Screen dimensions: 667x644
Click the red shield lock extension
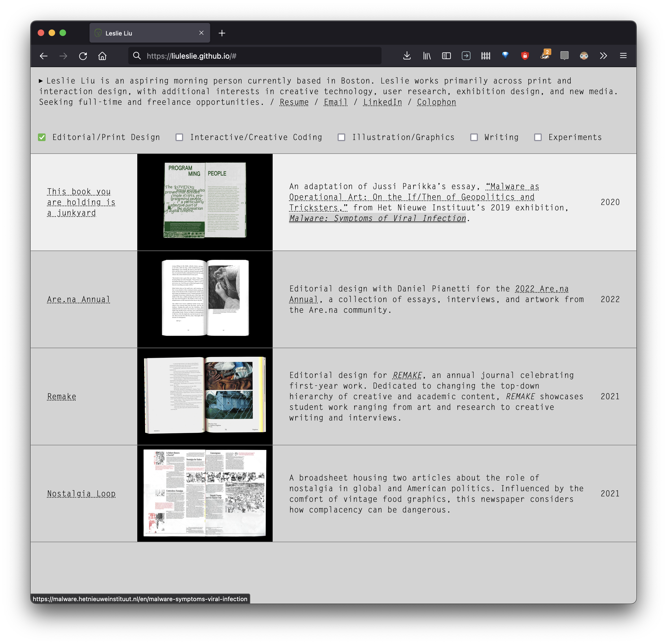[525, 56]
